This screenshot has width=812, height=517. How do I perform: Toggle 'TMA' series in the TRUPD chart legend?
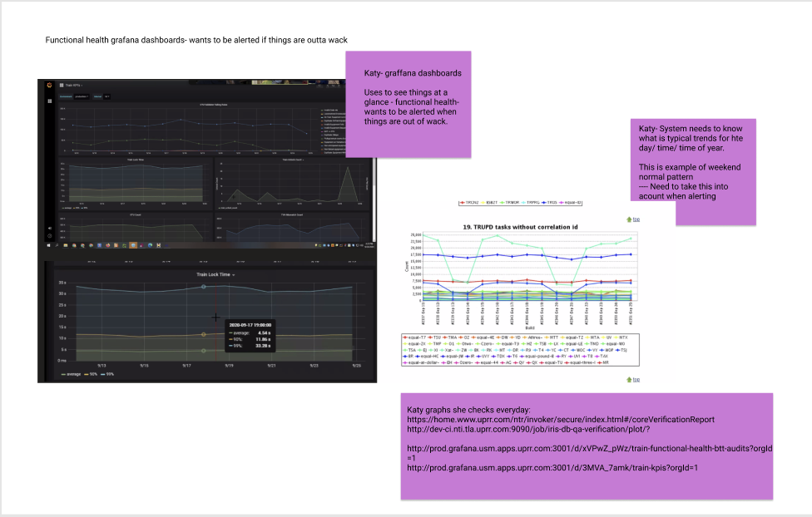pyautogui.click(x=448, y=337)
